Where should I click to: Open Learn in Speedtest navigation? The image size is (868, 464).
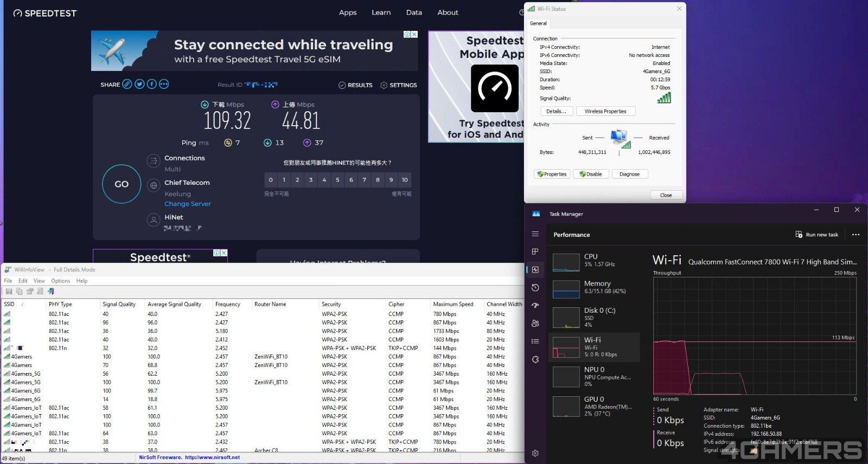pyautogui.click(x=381, y=12)
